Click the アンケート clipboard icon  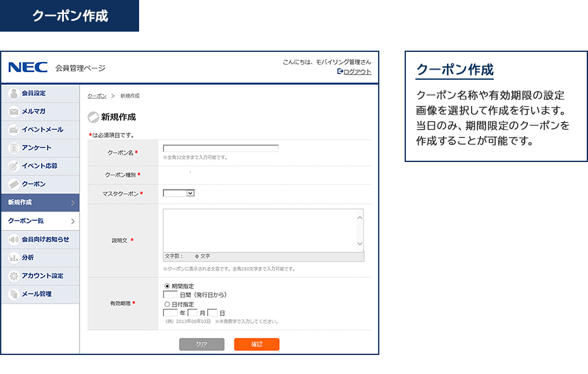point(14,148)
